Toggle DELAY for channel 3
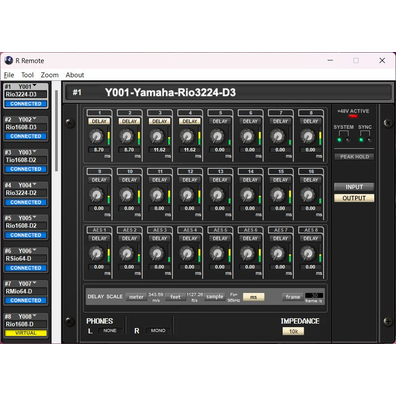 (x=159, y=121)
